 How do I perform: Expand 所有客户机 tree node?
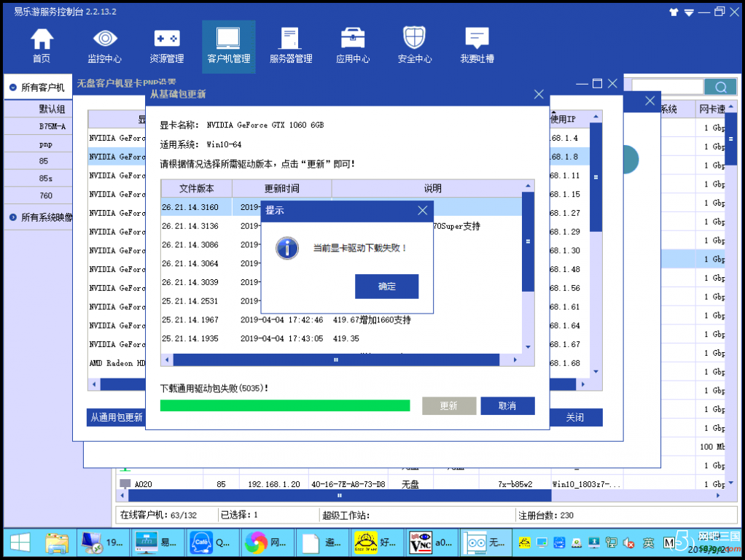13,87
